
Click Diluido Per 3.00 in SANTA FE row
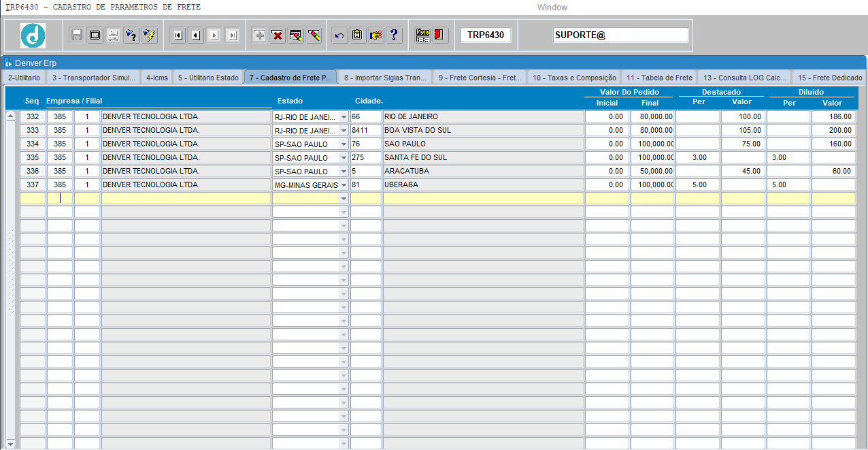point(788,157)
